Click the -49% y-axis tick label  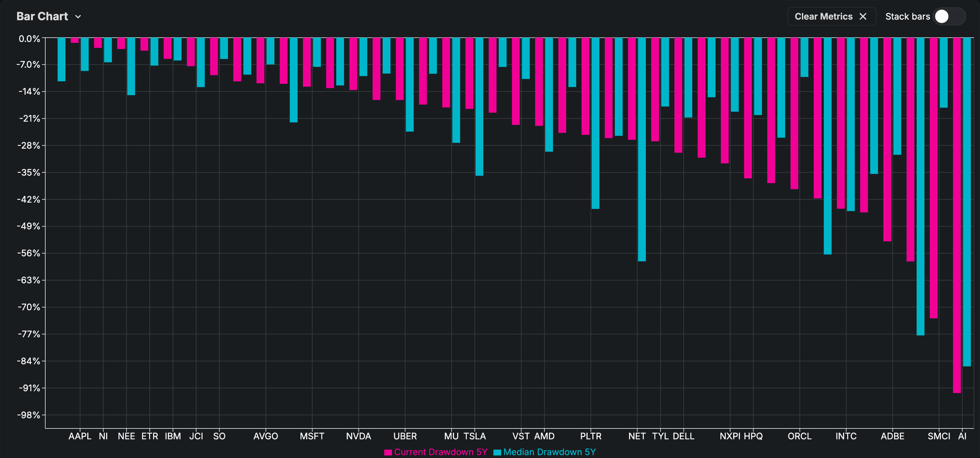tap(28, 226)
